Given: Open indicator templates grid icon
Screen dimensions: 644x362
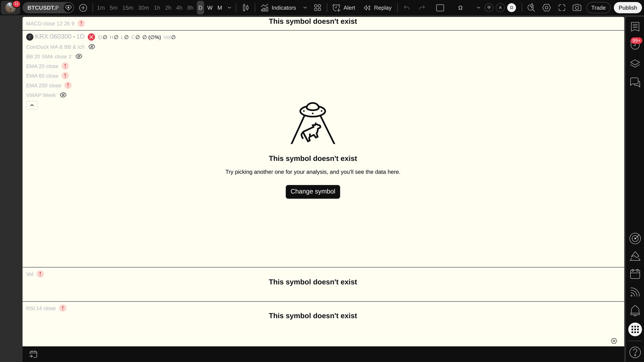Looking at the screenshot, I should click(318, 8).
